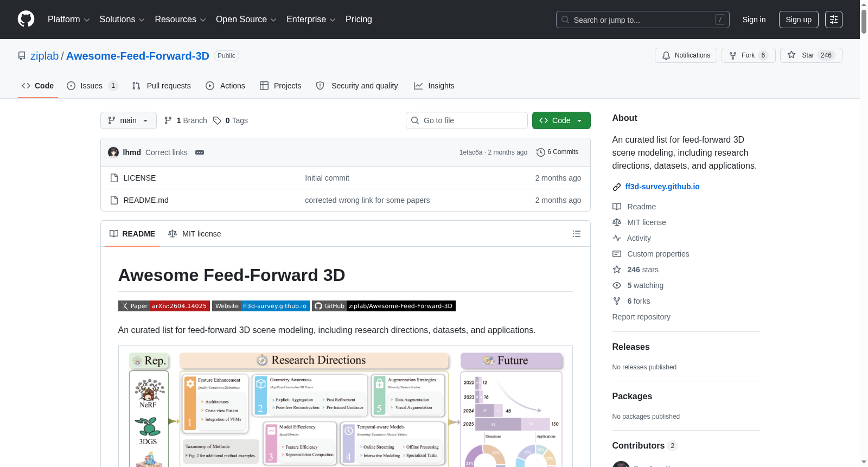Open the green Code dropdown button
This screenshot has width=868, height=467.
[561, 120]
